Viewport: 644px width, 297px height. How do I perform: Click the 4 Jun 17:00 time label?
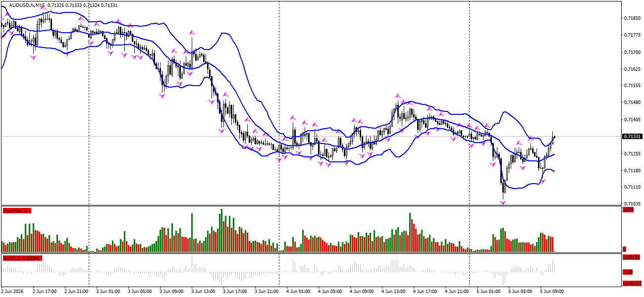tap(425, 292)
